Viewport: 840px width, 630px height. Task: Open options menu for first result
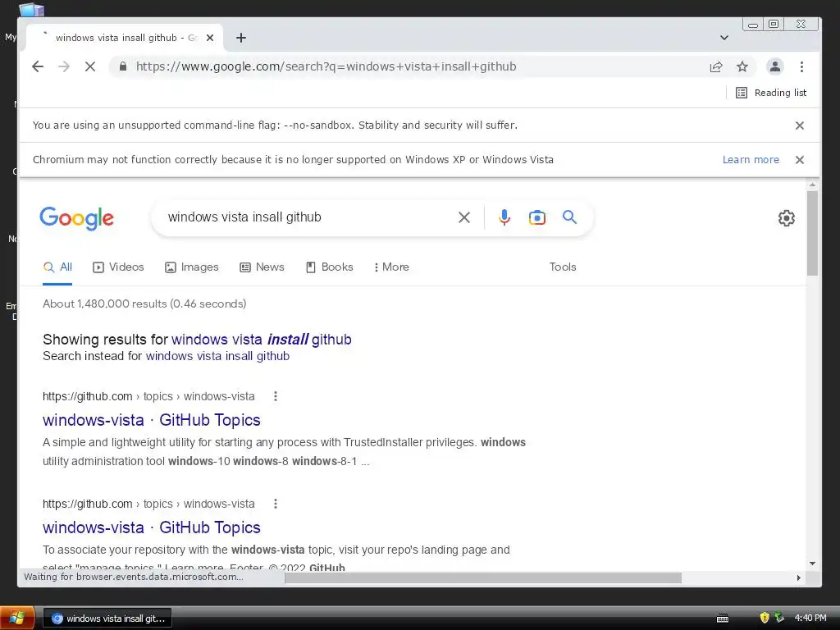(x=276, y=396)
